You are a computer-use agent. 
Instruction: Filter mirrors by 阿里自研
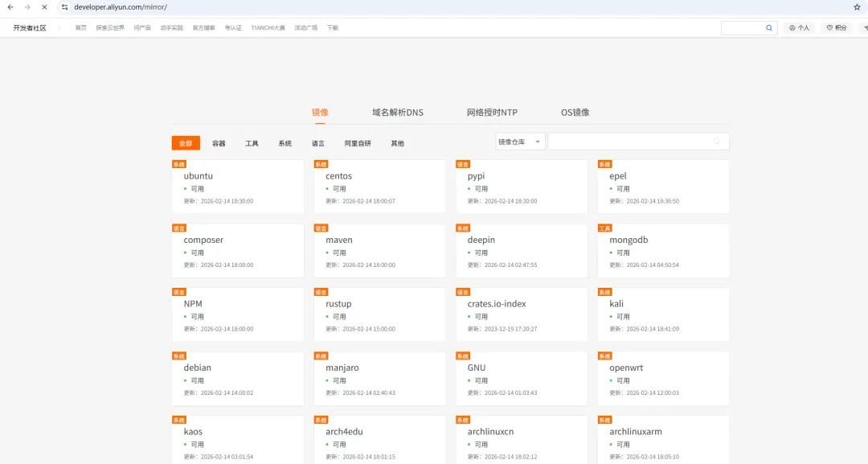tap(358, 143)
